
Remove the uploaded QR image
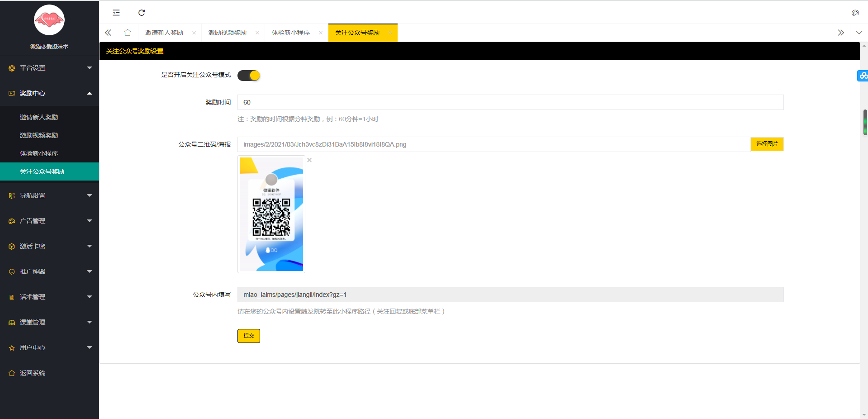click(309, 160)
